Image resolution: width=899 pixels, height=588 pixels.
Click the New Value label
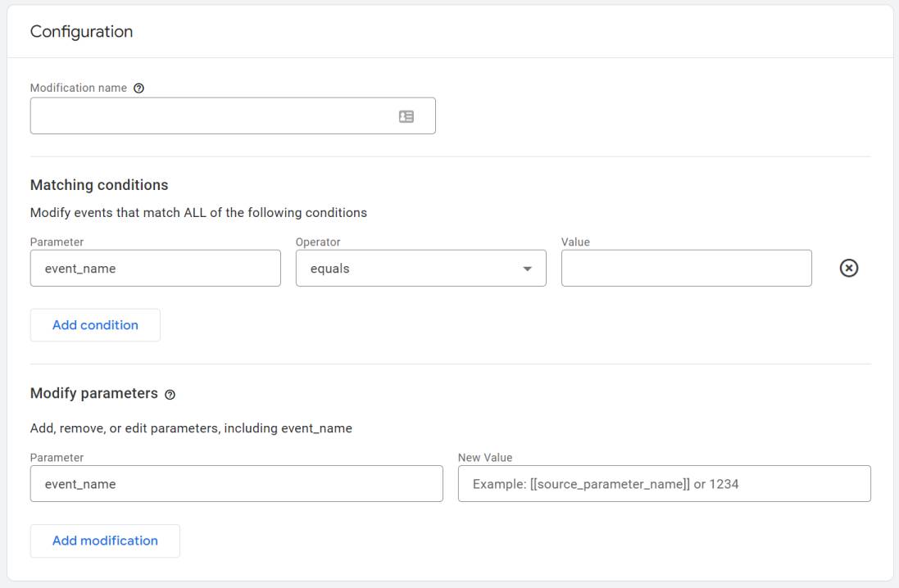pos(485,457)
